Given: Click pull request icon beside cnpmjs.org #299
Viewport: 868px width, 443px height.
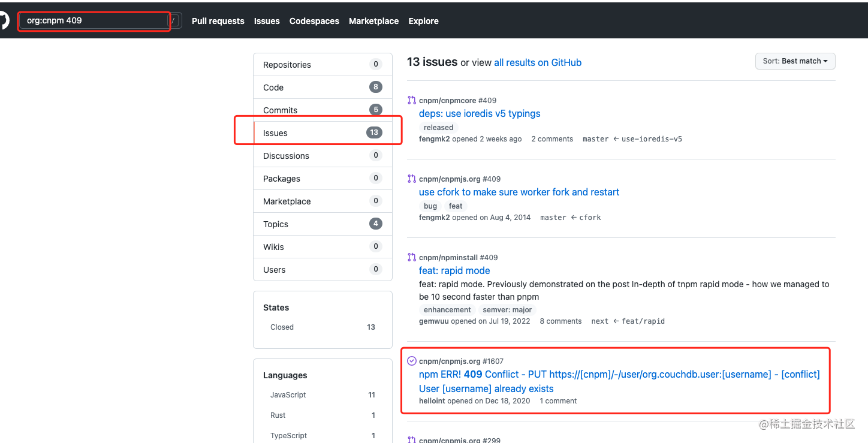Looking at the screenshot, I should coord(412,439).
